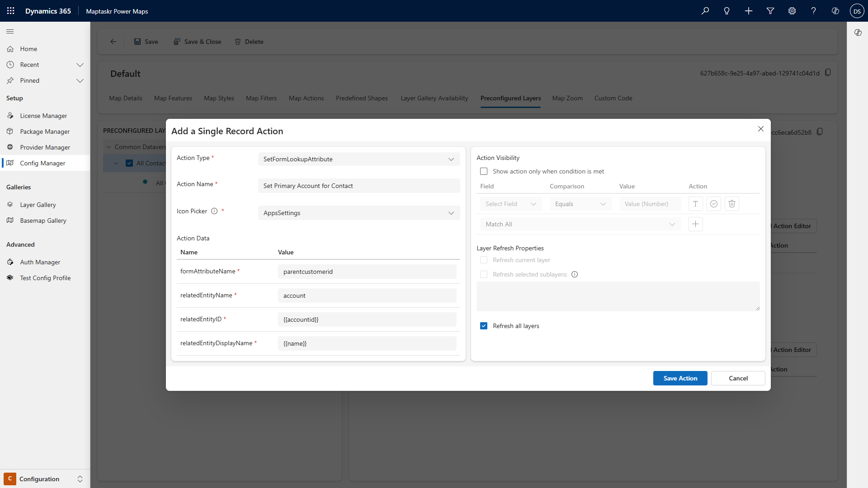Image resolution: width=868 pixels, height=488 pixels.
Task: Expand the Icon Picker AppsSettings dropdown
Action: click(x=359, y=213)
